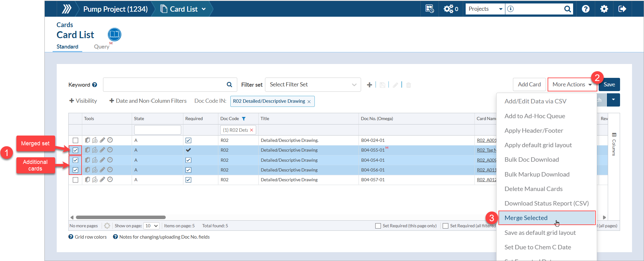The image size is (644, 261).
Task: Click the search magnifier in Keyword field
Action: coord(229,84)
